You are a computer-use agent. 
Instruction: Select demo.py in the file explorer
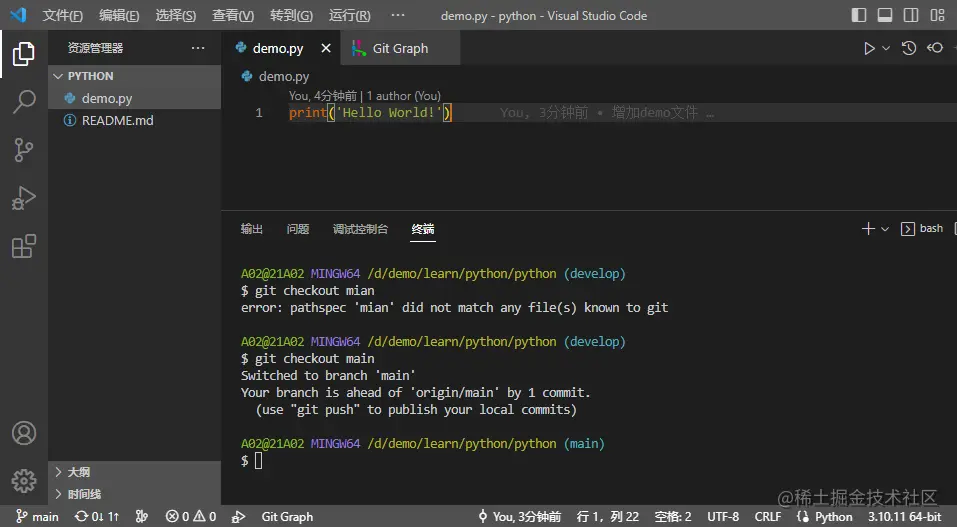coord(134,98)
